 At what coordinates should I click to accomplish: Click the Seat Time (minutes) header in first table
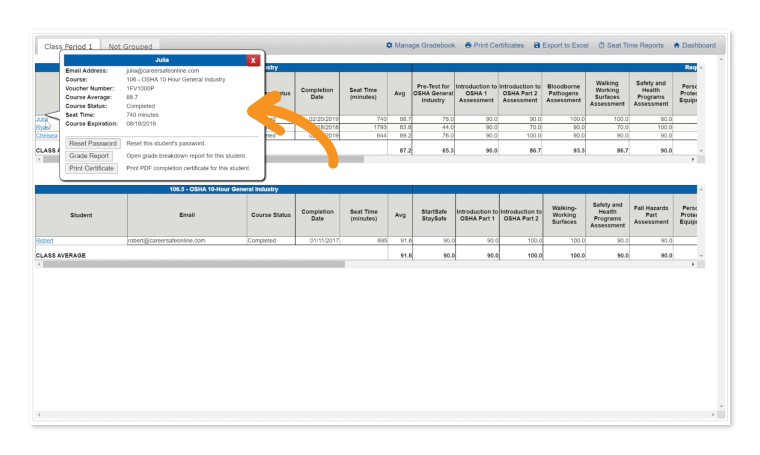click(x=364, y=94)
